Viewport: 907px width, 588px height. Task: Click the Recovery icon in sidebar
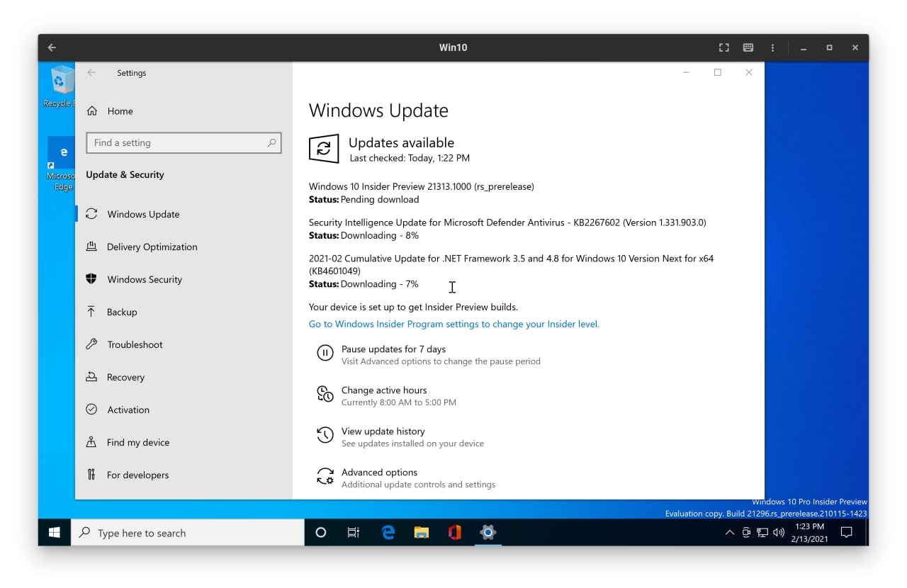[91, 377]
